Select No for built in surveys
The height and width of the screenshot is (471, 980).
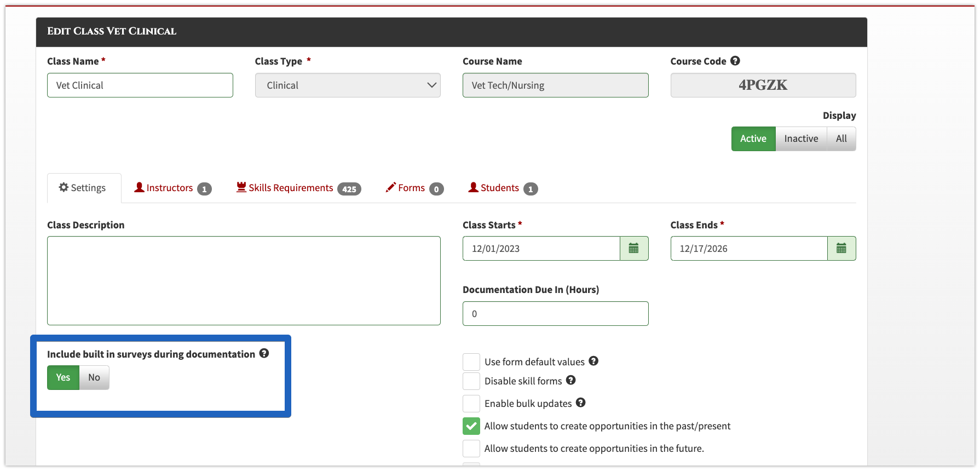tap(94, 377)
